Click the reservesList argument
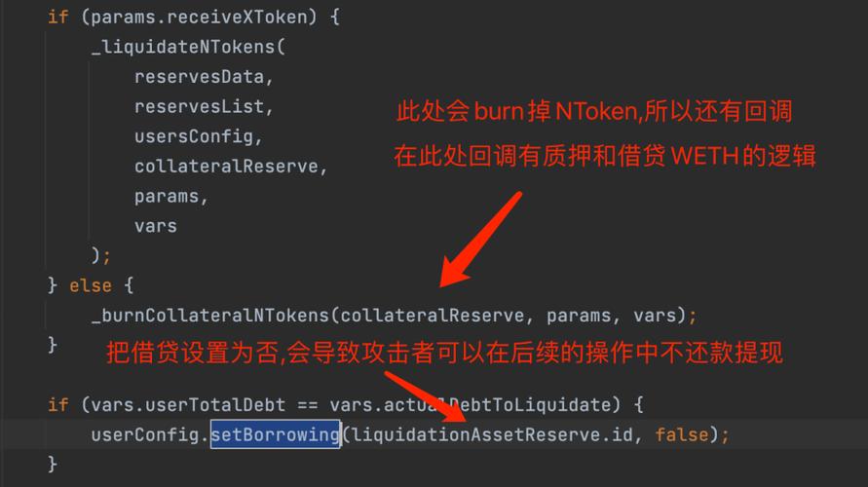Screen dimensions: 868x487 200,106
